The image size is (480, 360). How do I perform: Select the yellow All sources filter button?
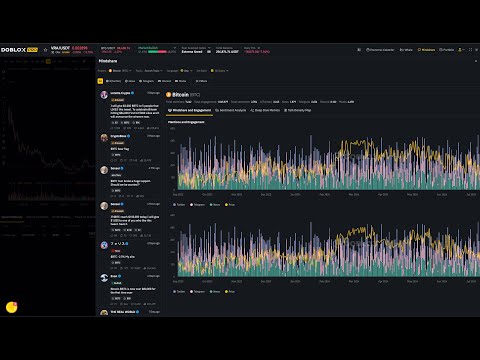click(x=100, y=81)
